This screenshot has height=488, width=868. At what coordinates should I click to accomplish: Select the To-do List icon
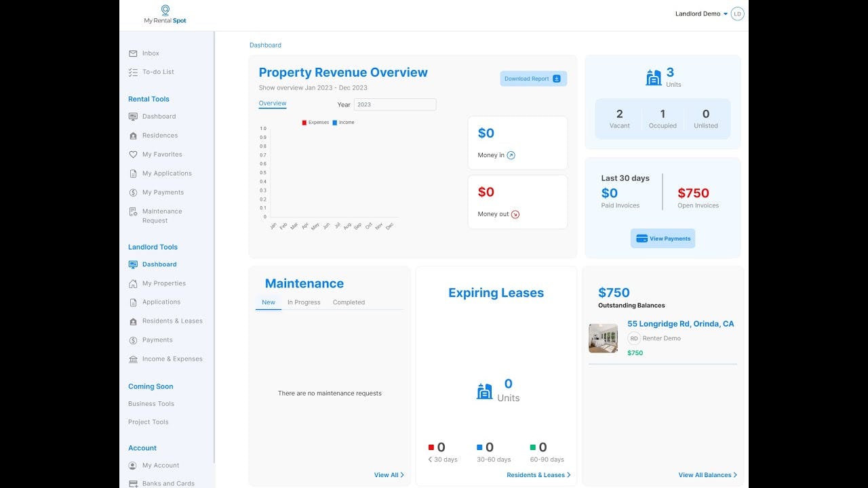[x=133, y=71]
